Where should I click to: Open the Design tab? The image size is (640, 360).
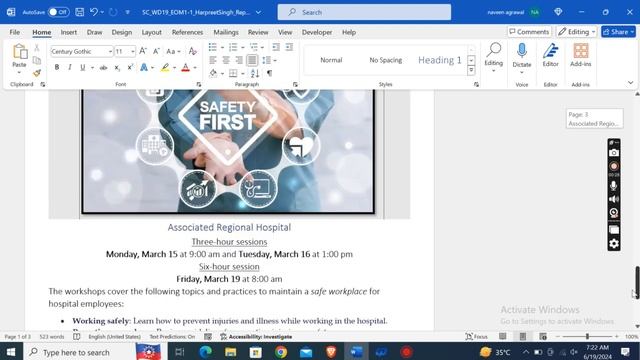pos(122,32)
